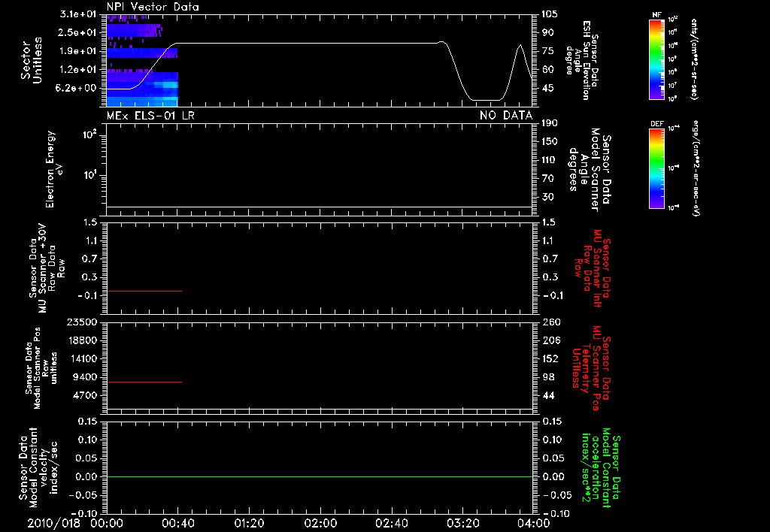
Task: Click the red line in the MU Scanner +30V panel
Action: 144,292
